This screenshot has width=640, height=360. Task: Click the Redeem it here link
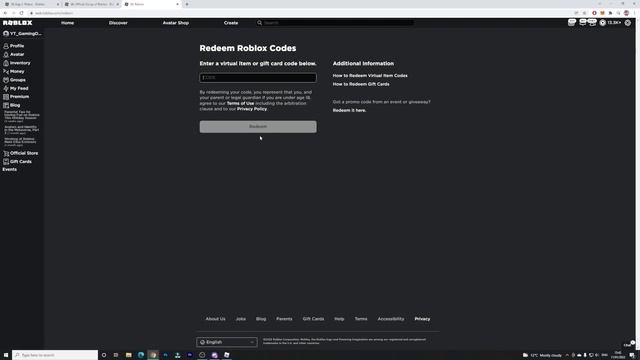(x=349, y=110)
